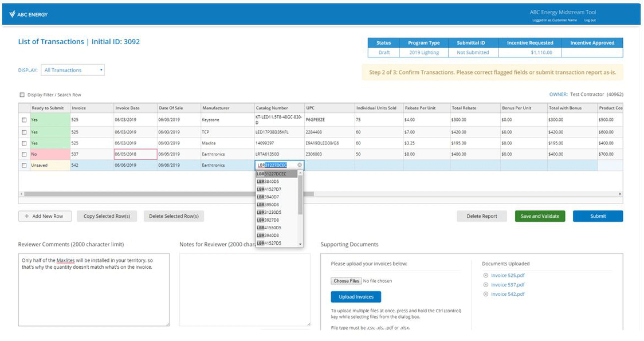
Task: Click the Log out link
Action: 590,20
